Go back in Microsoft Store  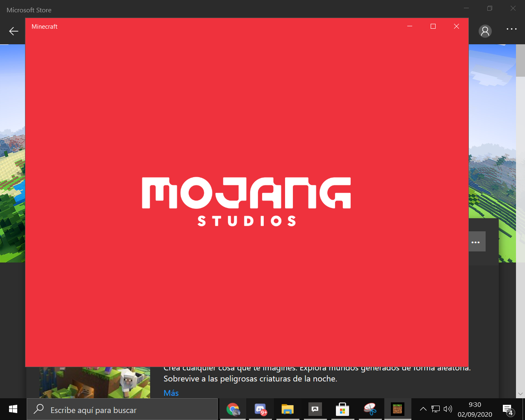[14, 31]
